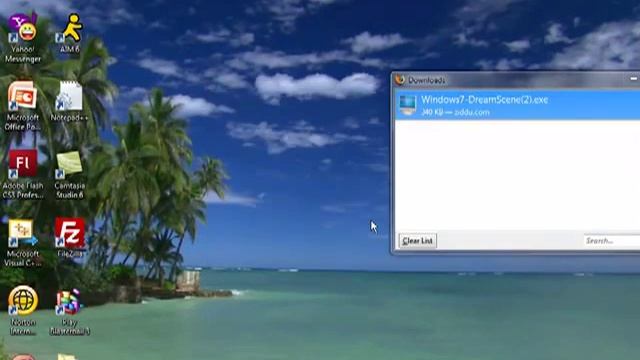
Task: Open the FileZilla desktop shortcut
Action: point(70,238)
